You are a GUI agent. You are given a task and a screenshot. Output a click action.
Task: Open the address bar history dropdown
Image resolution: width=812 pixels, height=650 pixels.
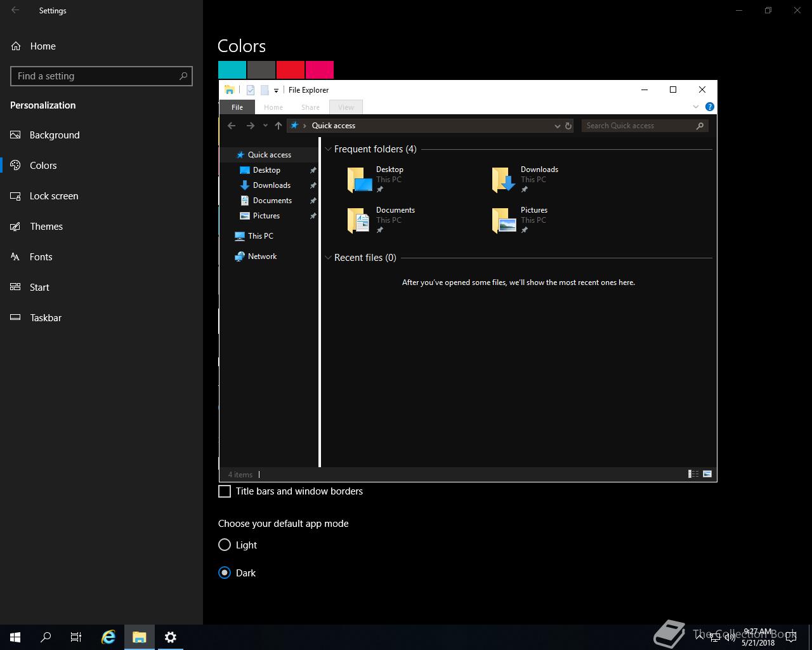pos(558,126)
